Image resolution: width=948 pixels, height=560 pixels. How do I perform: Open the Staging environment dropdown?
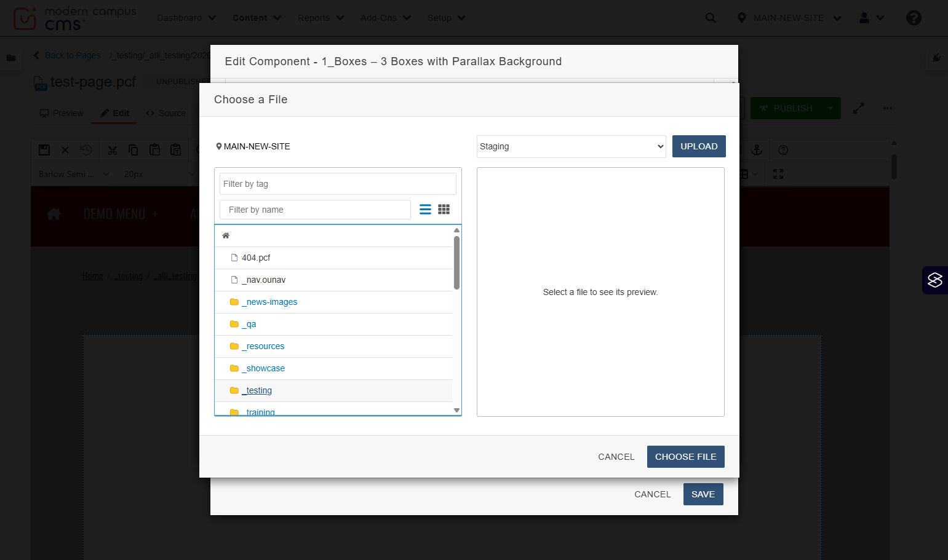[x=572, y=146]
